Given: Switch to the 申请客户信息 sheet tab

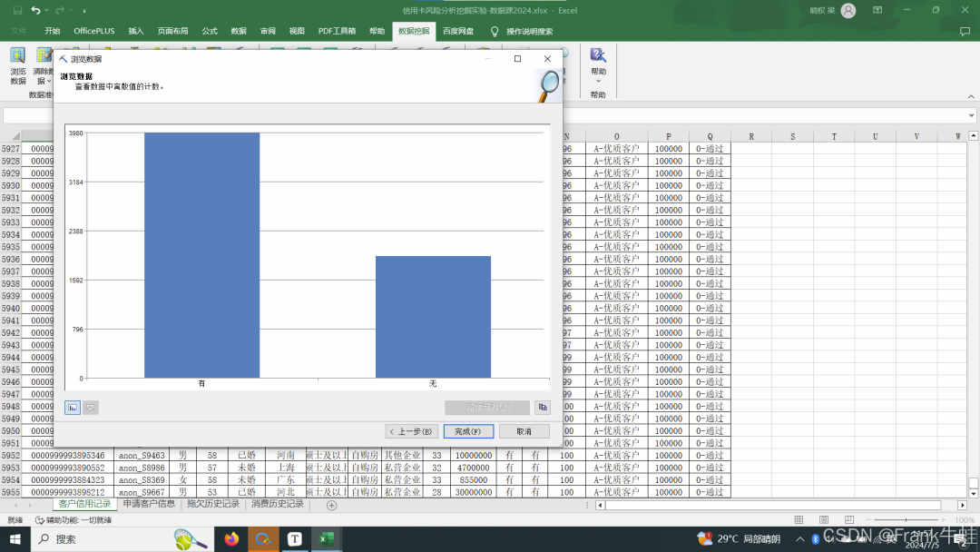Looking at the screenshot, I should 149,504.
